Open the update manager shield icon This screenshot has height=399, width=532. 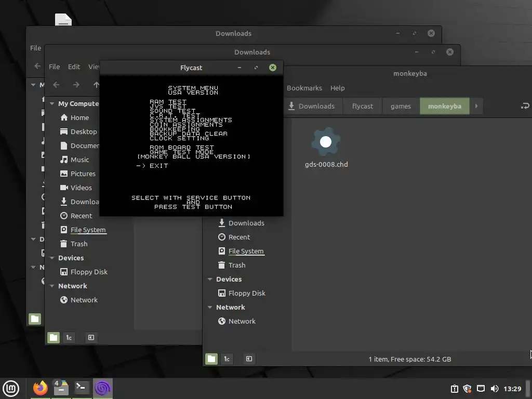[x=467, y=389]
